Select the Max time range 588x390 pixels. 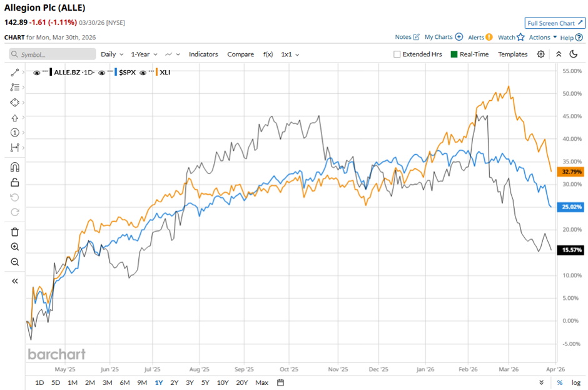tap(261, 382)
